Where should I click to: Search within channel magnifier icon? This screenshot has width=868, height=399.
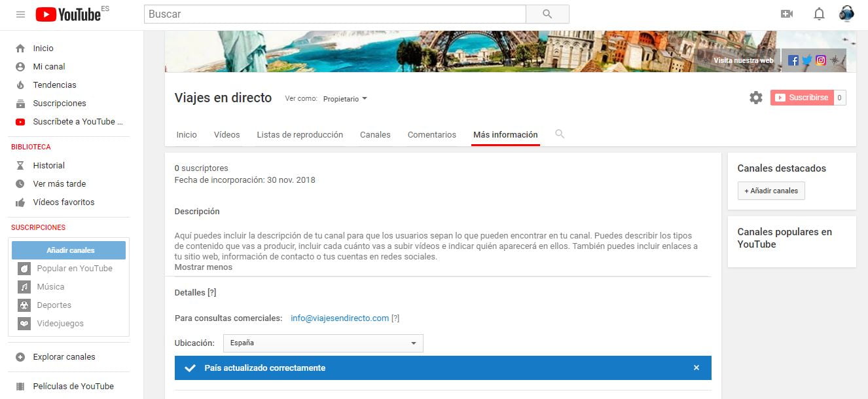560,134
